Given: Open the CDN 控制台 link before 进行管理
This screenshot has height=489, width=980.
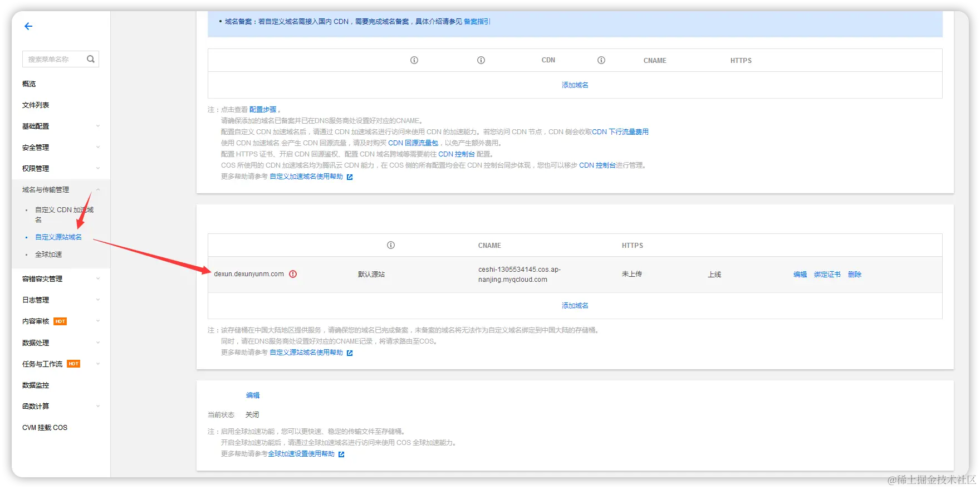Looking at the screenshot, I should pyautogui.click(x=597, y=165).
